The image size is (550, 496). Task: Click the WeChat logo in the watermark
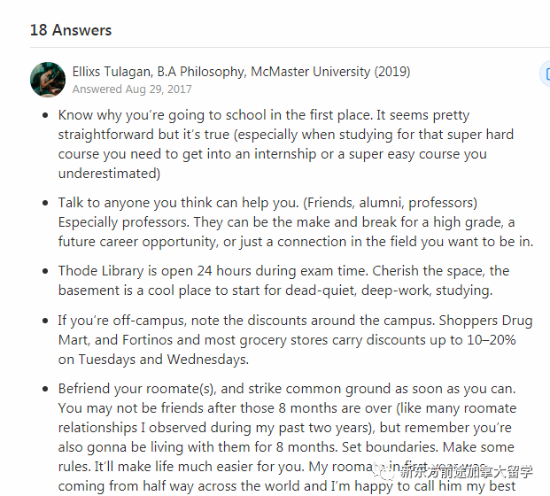click(384, 472)
